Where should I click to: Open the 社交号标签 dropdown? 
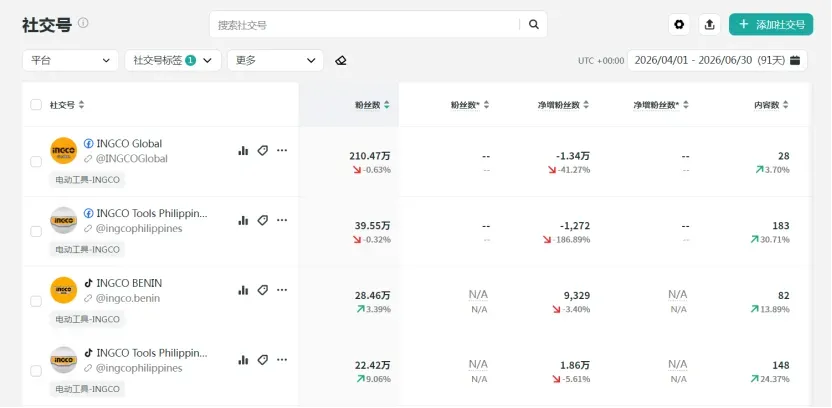click(173, 60)
